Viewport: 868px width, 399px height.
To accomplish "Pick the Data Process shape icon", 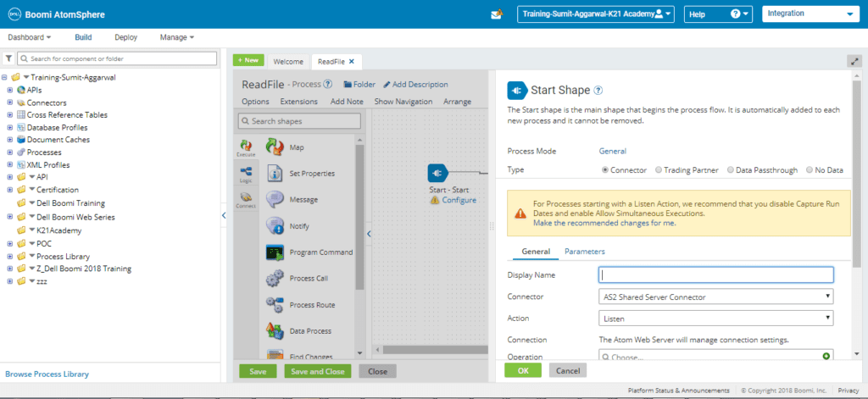I will click(x=275, y=331).
